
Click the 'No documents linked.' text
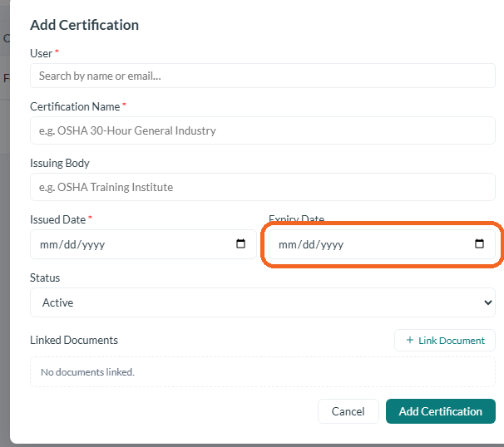pos(88,372)
